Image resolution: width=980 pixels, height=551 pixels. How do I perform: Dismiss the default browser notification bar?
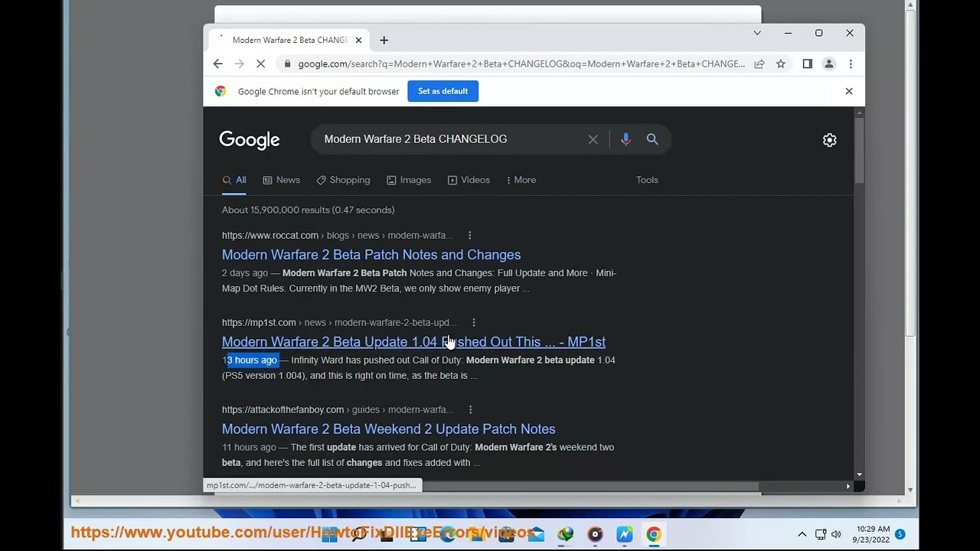click(849, 91)
